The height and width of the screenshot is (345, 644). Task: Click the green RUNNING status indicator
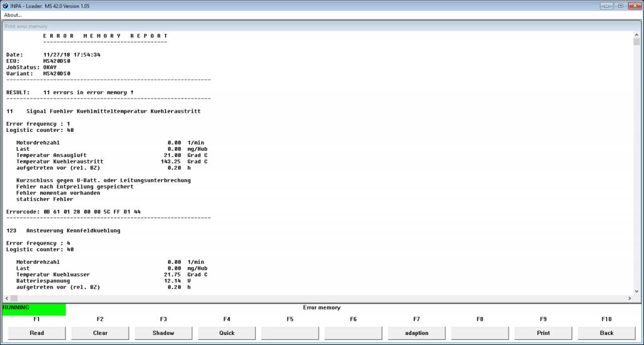tap(34, 309)
